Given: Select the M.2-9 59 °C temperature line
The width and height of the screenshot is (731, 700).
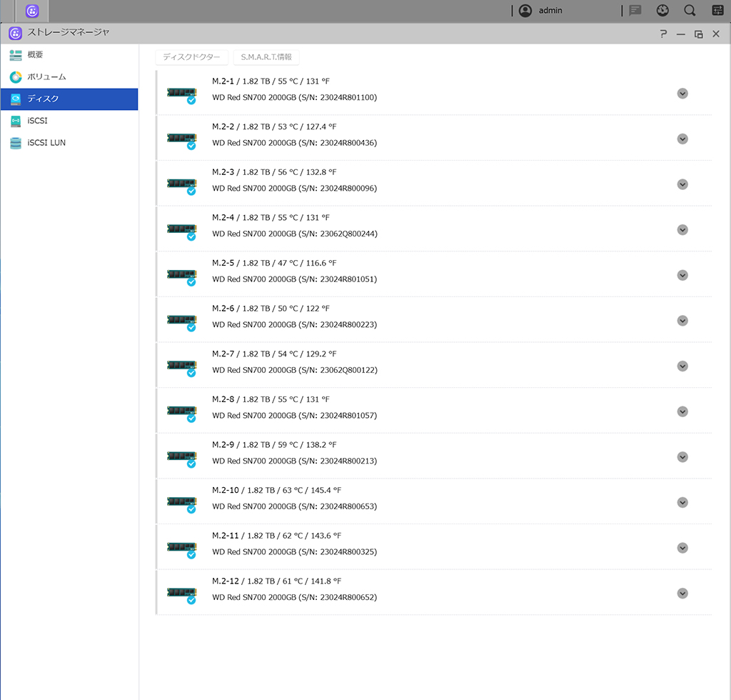Looking at the screenshot, I should click(274, 445).
